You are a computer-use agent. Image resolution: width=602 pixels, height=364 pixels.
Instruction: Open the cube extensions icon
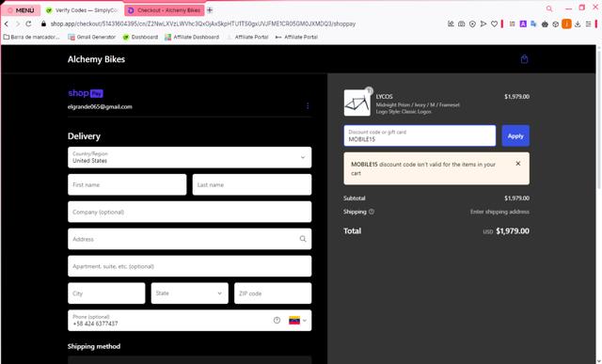coord(556,24)
